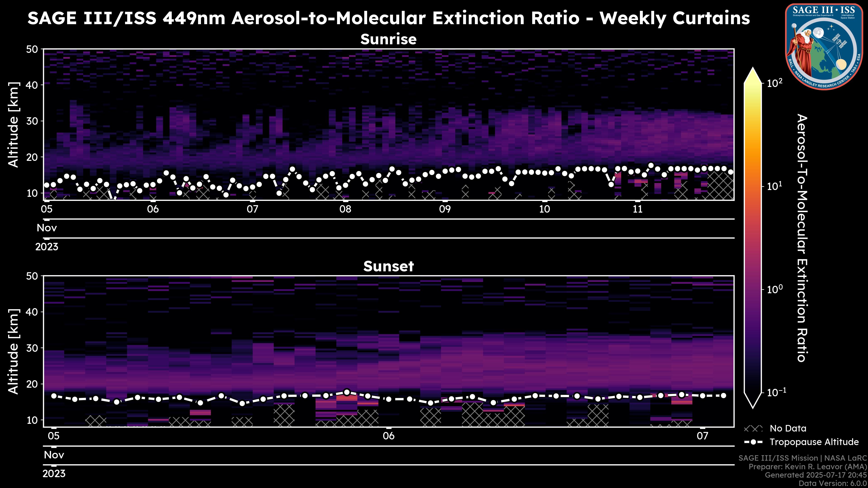868x488 pixels.
Task: Click the Sunrise date tick labeled 11
Action: 637,209
